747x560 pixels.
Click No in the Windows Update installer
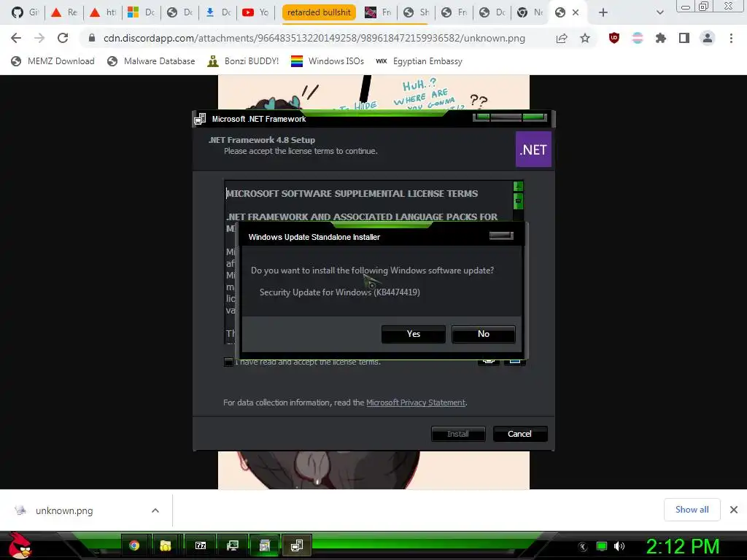pyautogui.click(x=483, y=334)
